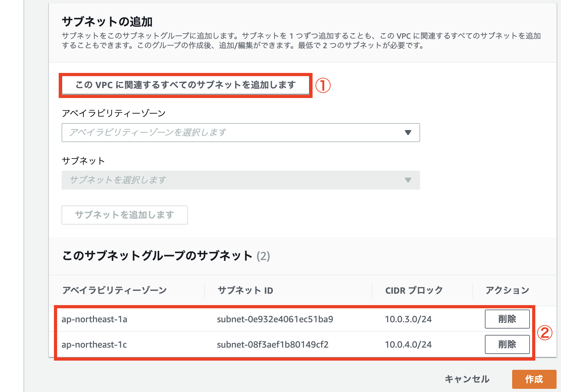This screenshot has width=561, height=392.
Task: Click the subnet dropdown chevron arrow
Action: click(x=408, y=180)
